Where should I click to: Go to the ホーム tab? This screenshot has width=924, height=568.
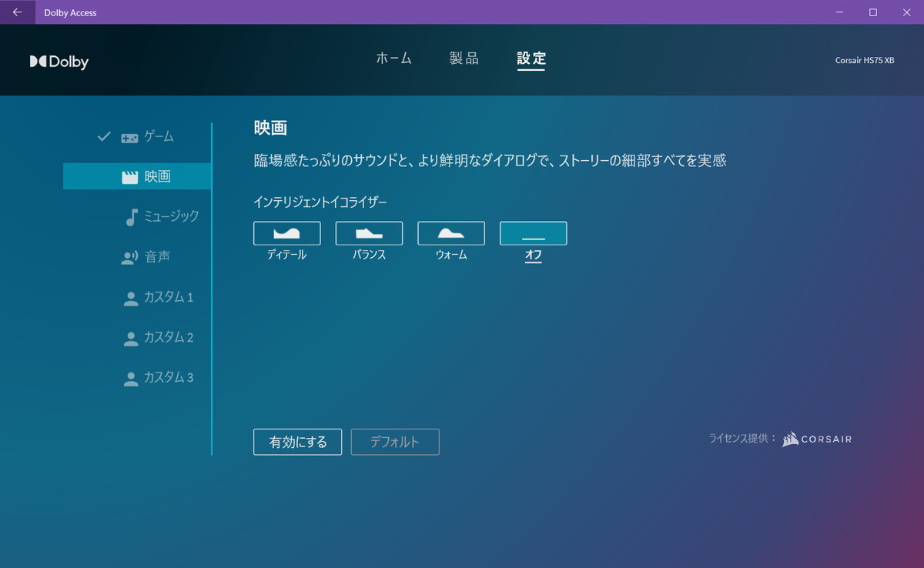pos(393,58)
